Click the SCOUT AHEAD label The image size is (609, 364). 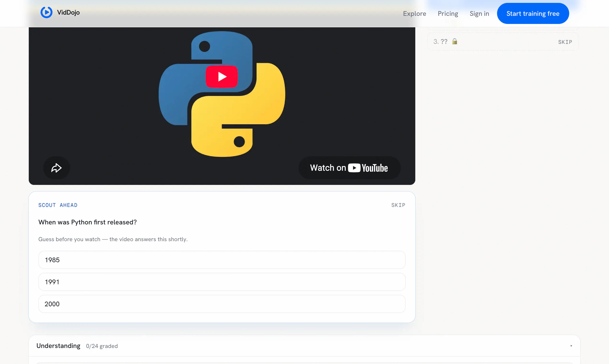click(x=58, y=205)
